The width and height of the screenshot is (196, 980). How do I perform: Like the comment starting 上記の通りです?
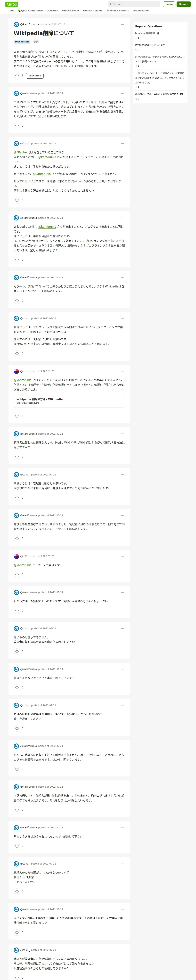pyautogui.click(x=17, y=810)
